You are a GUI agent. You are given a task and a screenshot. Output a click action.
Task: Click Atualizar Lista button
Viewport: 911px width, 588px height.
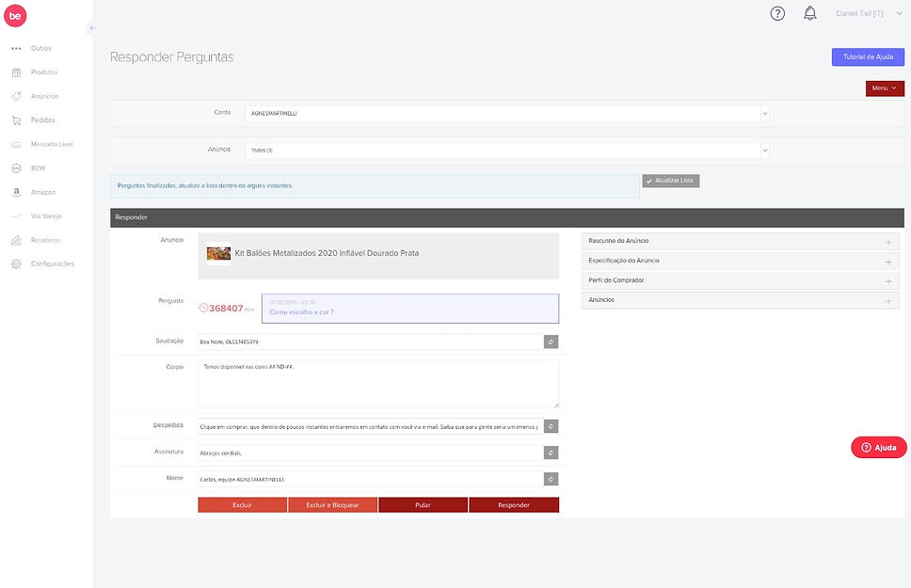point(670,181)
